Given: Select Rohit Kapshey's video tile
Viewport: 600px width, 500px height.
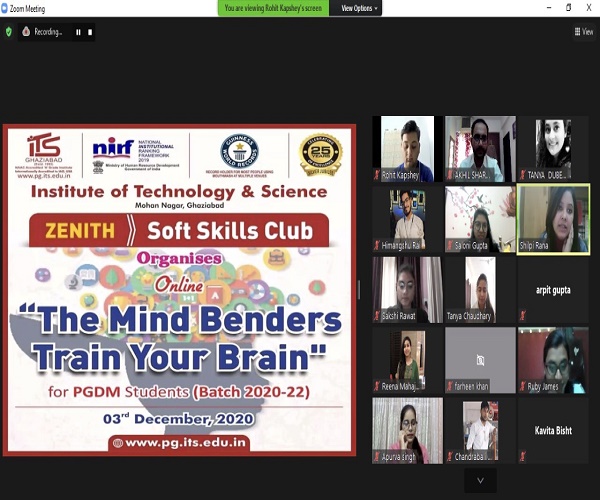Looking at the screenshot, I should click(408, 149).
